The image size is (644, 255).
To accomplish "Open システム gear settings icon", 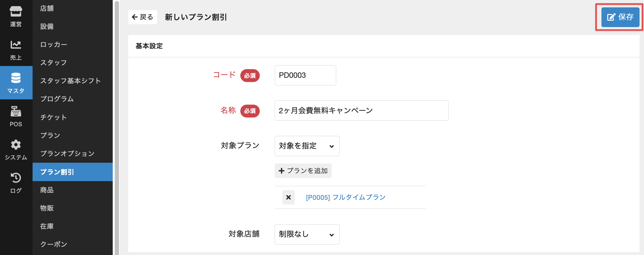I will pyautogui.click(x=16, y=149).
